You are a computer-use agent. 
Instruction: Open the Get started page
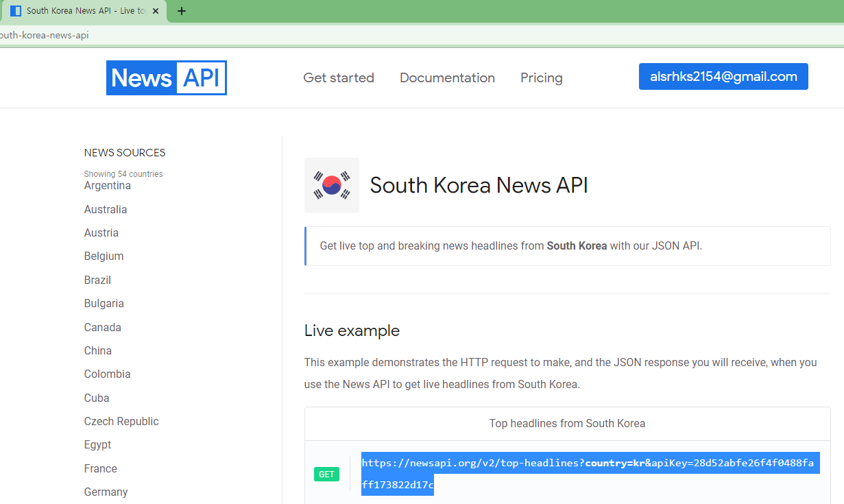tap(339, 77)
